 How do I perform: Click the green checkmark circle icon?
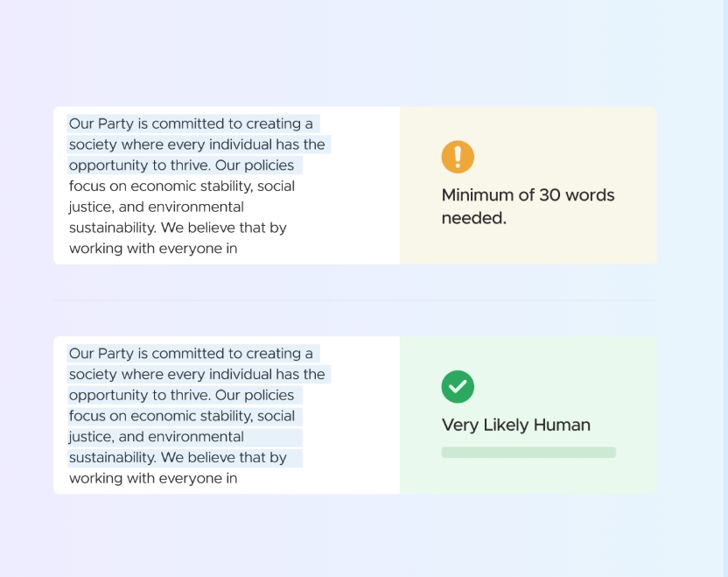point(458,386)
